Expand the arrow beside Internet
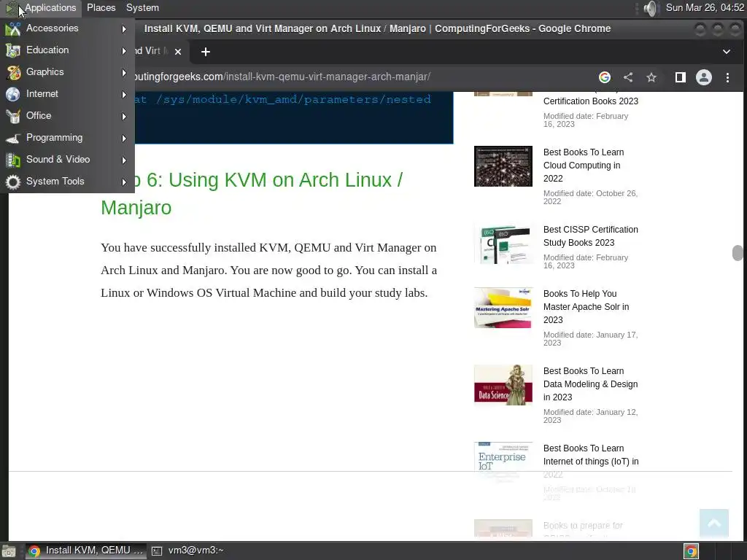The height and width of the screenshot is (560, 747). pyautogui.click(x=124, y=95)
